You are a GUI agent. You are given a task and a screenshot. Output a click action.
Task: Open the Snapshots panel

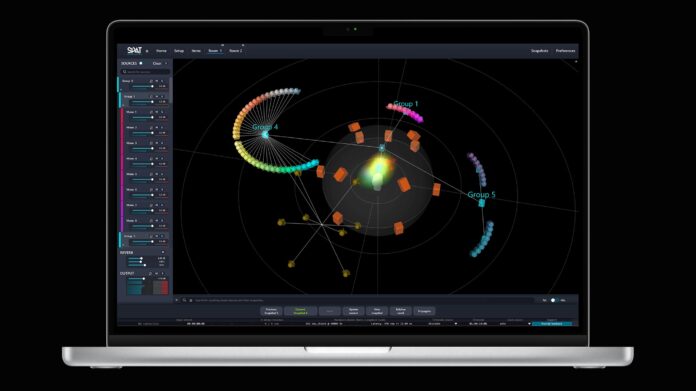click(539, 51)
